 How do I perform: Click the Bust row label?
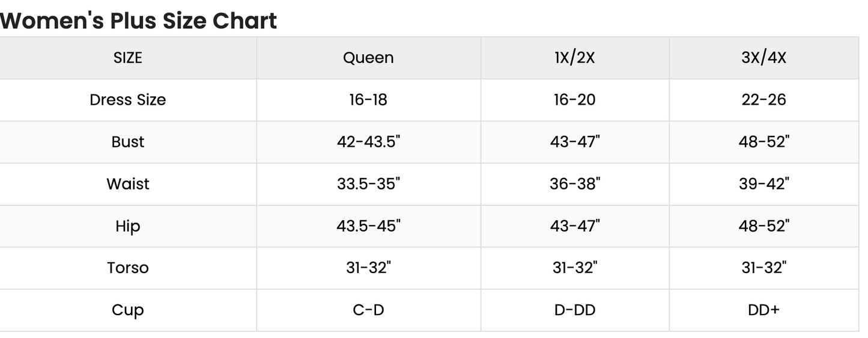pos(128,142)
